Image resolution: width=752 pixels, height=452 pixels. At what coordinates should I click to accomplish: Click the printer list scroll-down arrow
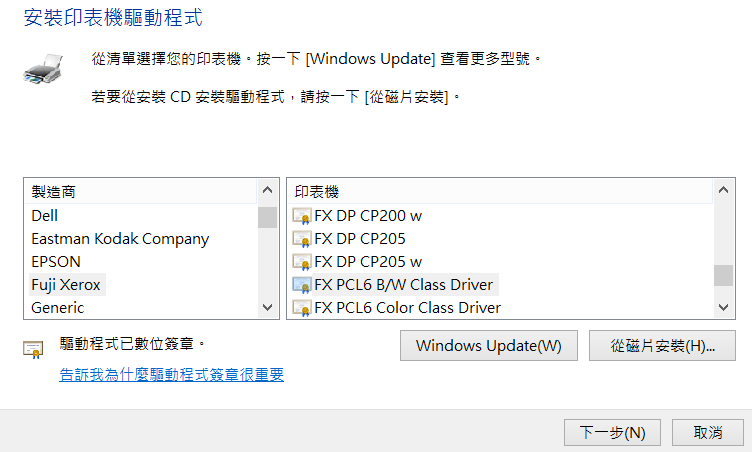point(724,307)
